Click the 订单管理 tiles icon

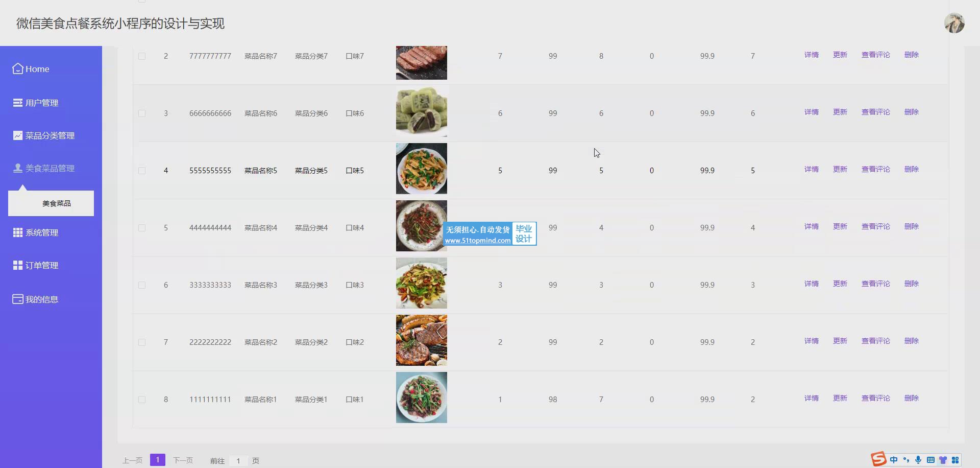click(18, 265)
